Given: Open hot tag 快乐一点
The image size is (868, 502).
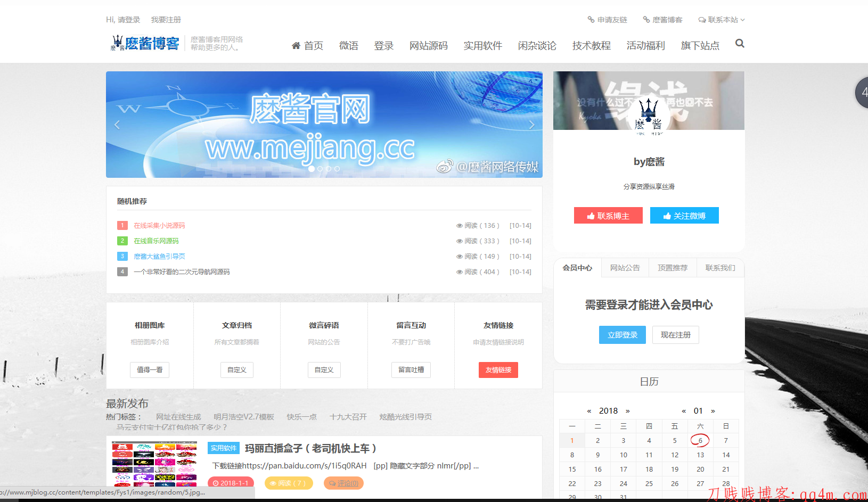Looking at the screenshot, I should click(302, 417).
